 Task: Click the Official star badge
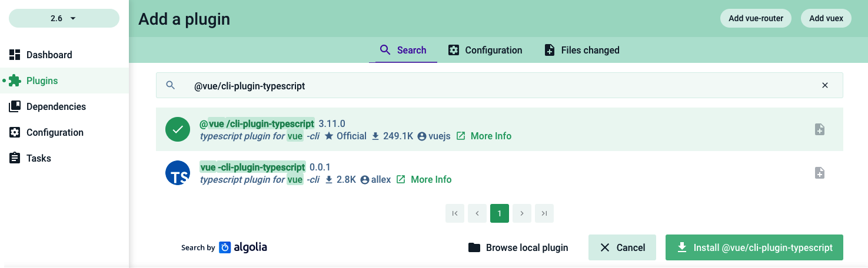point(345,136)
